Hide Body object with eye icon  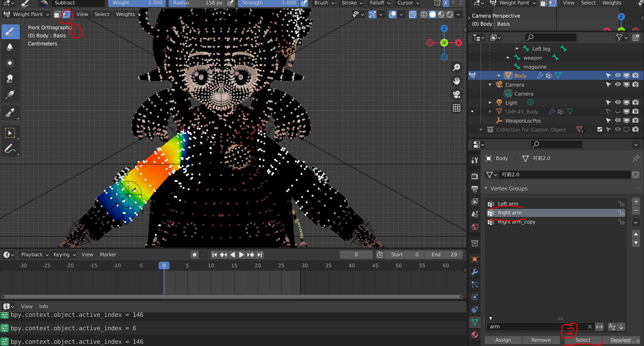[x=618, y=75]
